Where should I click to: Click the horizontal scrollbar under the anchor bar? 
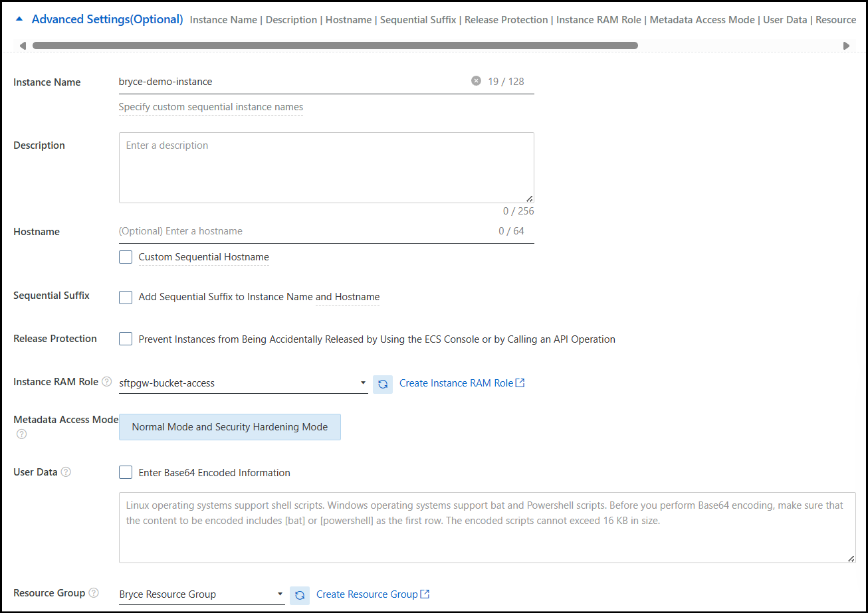coord(335,46)
